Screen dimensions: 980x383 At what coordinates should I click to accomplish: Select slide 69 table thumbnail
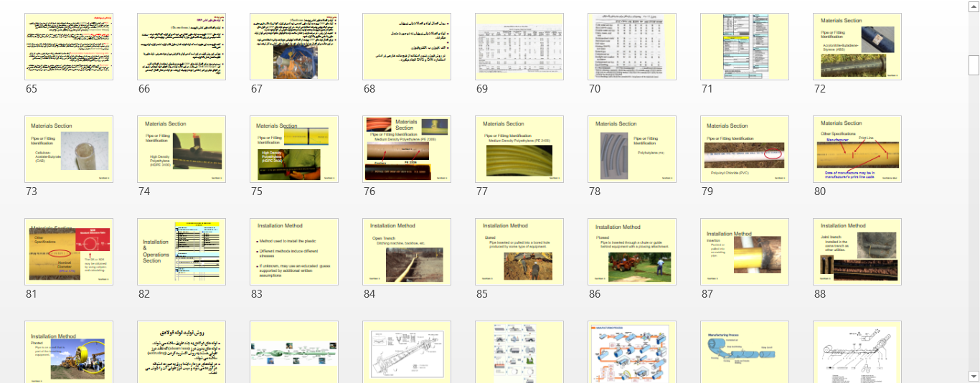[x=519, y=47]
